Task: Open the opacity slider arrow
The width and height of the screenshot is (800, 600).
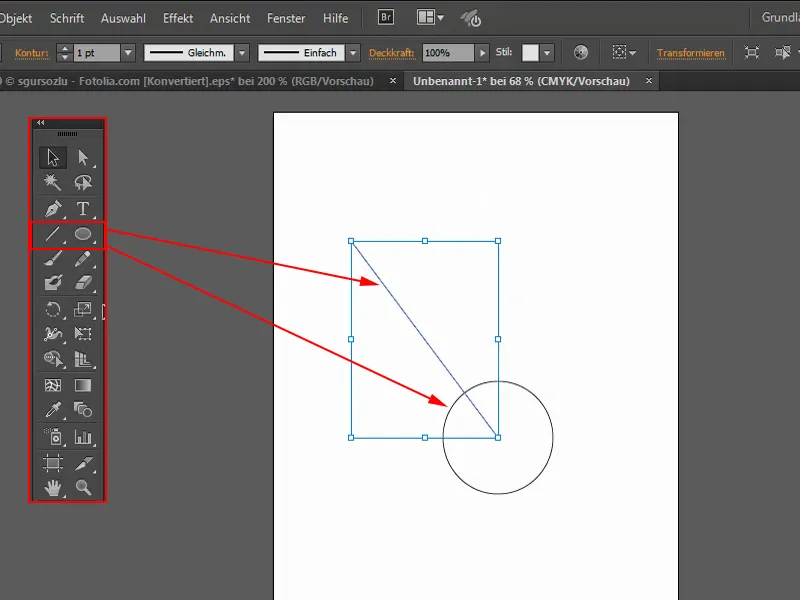Action: (x=482, y=53)
